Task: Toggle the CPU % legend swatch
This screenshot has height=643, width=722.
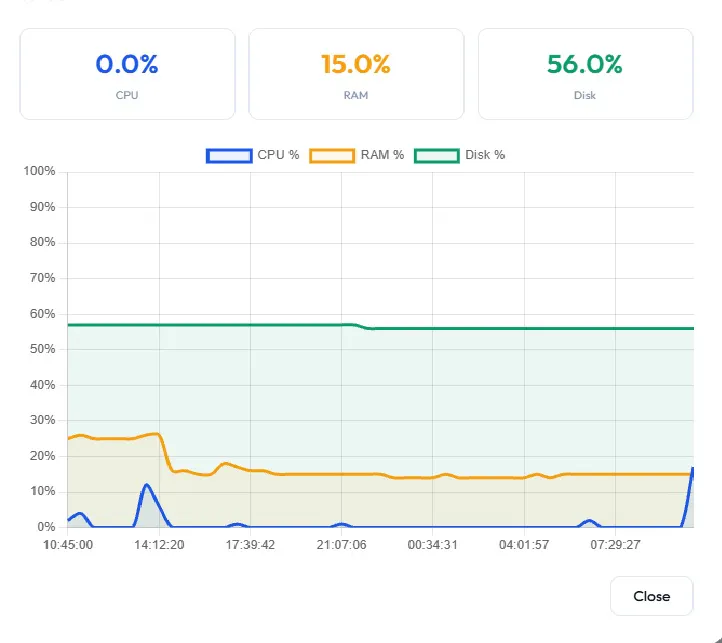Action: coord(229,156)
